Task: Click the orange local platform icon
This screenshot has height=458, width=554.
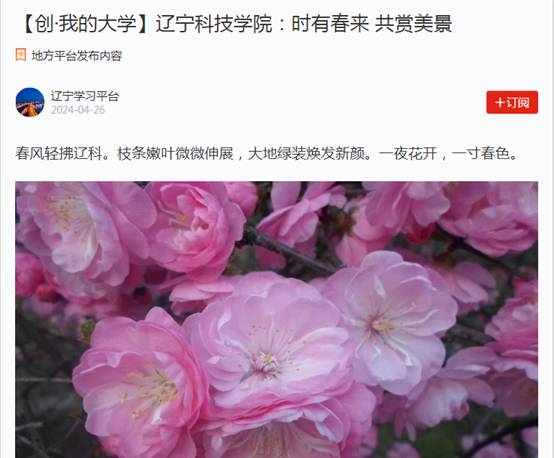Action: [x=20, y=55]
